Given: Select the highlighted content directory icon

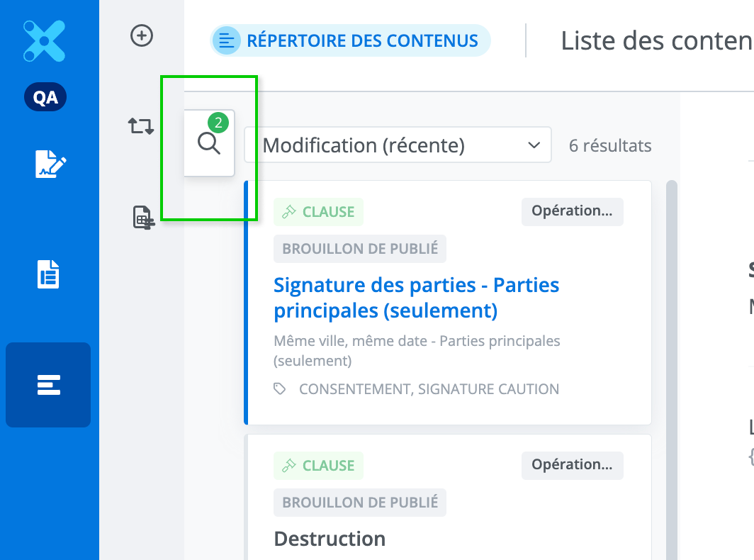Looking at the screenshot, I should click(x=48, y=385).
